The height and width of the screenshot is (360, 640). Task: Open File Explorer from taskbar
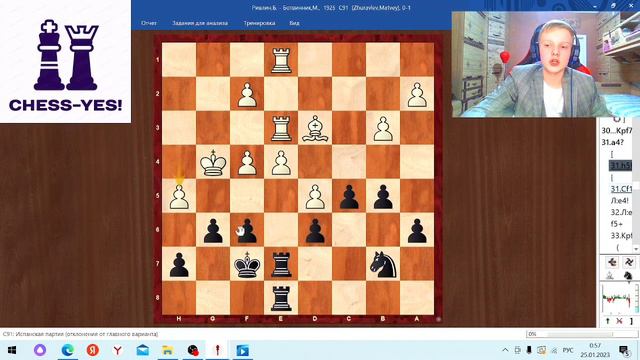167,350
